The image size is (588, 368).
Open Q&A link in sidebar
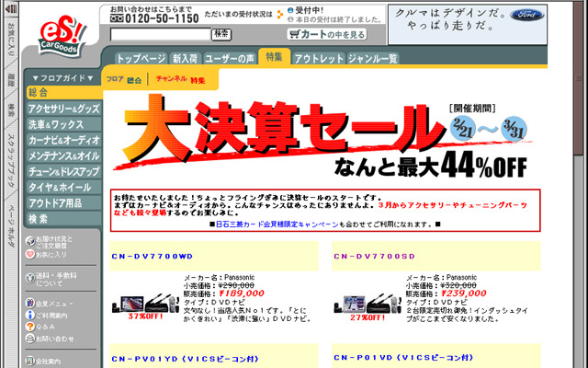(45, 327)
